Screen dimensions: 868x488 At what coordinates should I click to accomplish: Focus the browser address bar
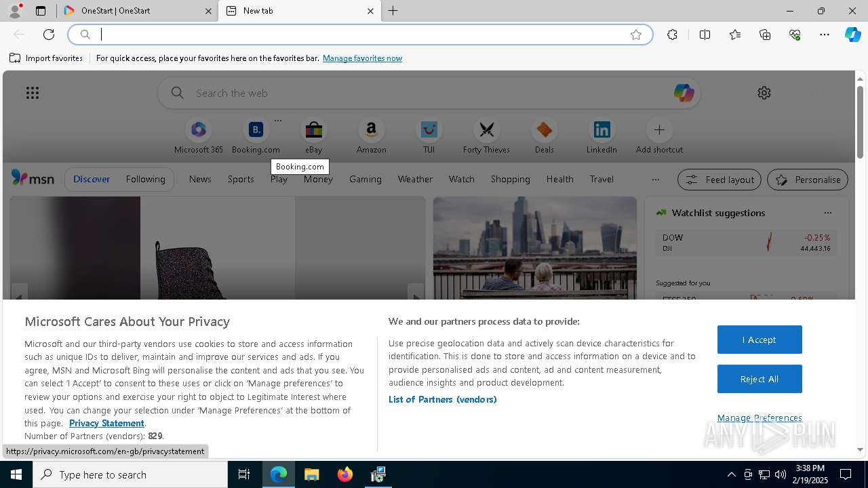(x=359, y=35)
